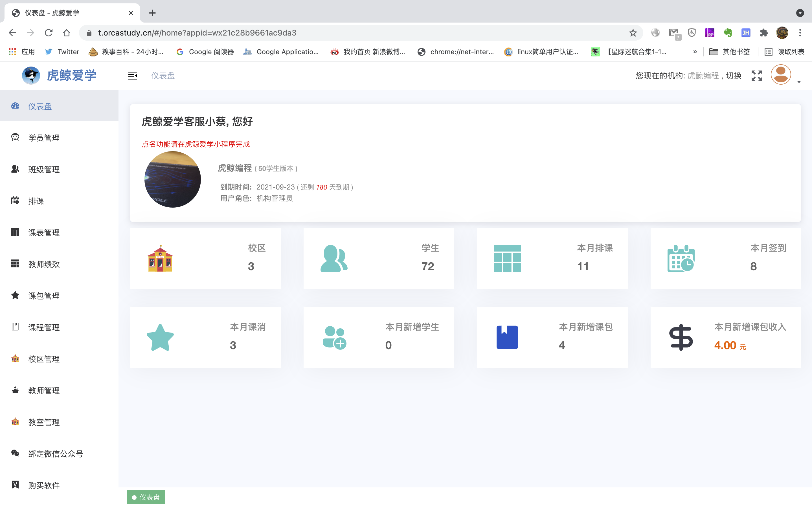Open the 仪表盘 sidebar menu item
This screenshot has width=812, height=506.
tap(59, 106)
